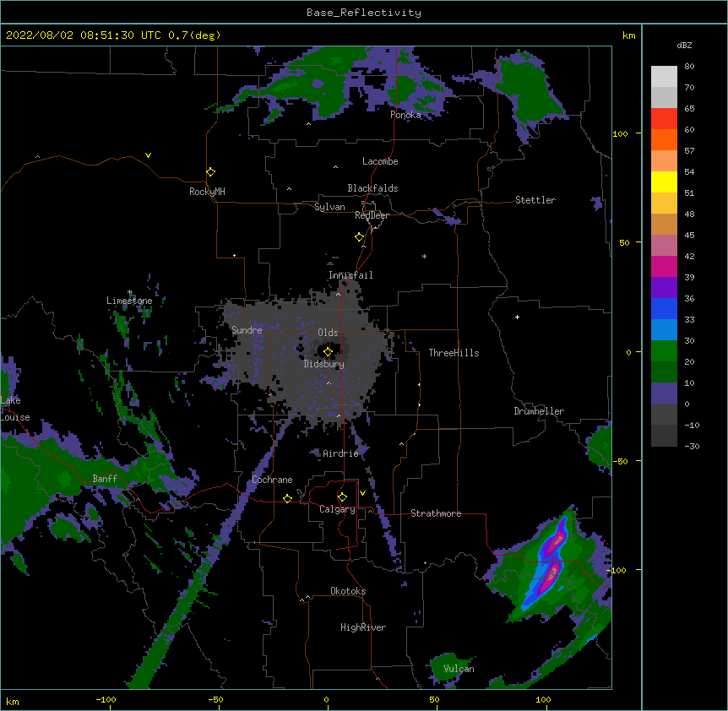Select the radar site diamond between Olds and Didsbury

pyautogui.click(x=328, y=352)
